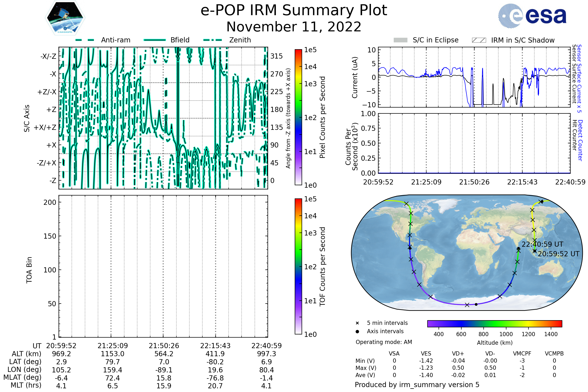
Task: Click the 22:40:59 UT map label
Action: click(x=542, y=244)
